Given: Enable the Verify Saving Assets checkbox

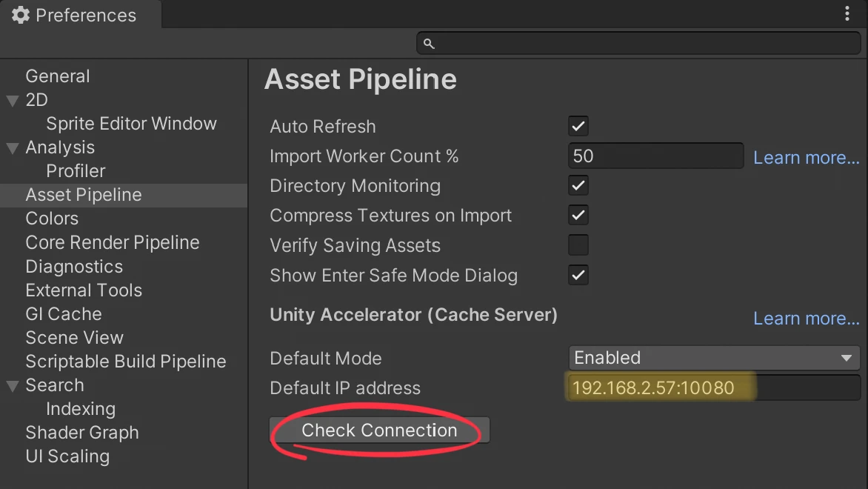Looking at the screenshot, I should [578, 245].
